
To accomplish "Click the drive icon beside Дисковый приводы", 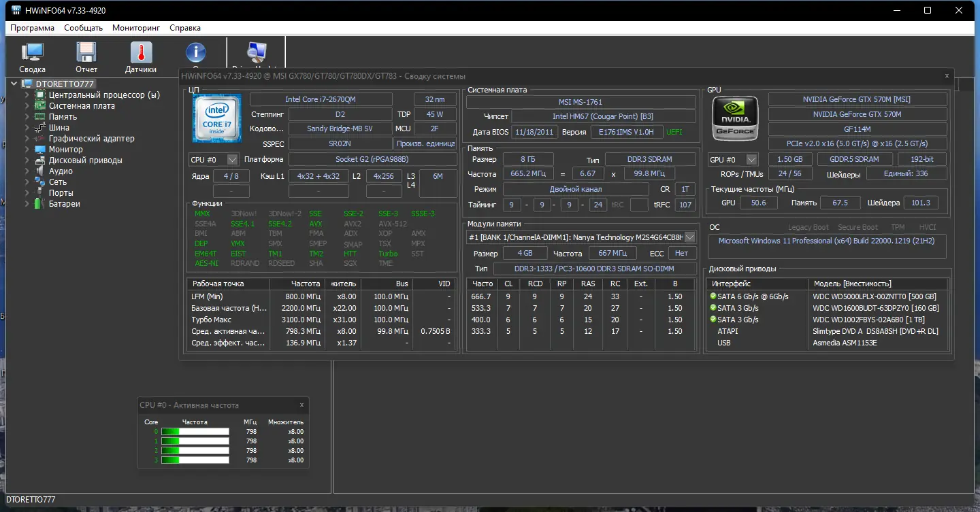I will pyautogui.click(x=40, y=160).
